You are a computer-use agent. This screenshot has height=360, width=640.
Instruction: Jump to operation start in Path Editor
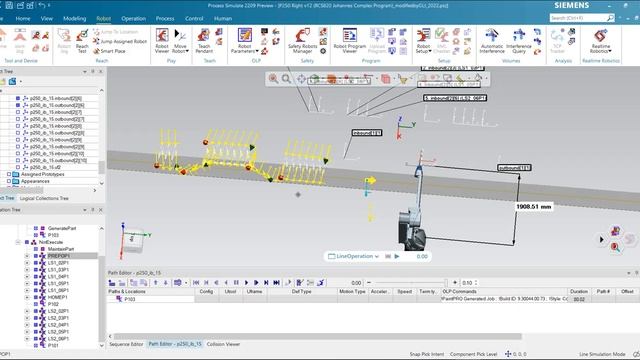tap(196, 282)
